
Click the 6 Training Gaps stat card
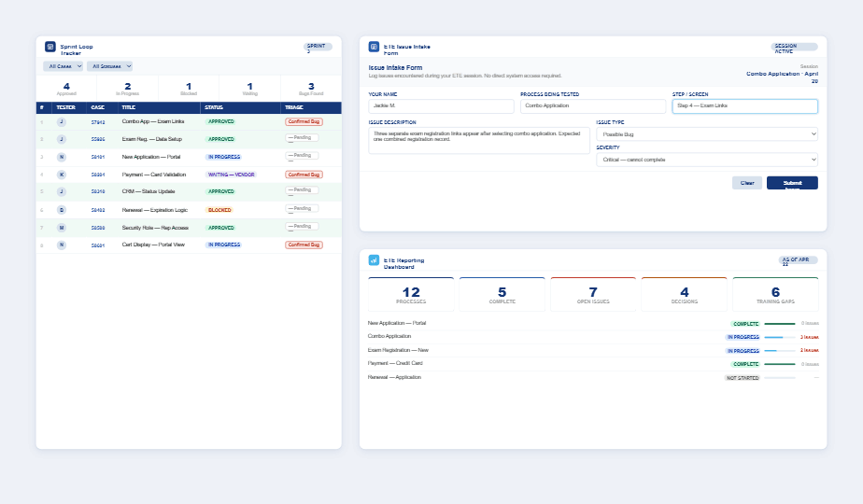pos(775,294)
